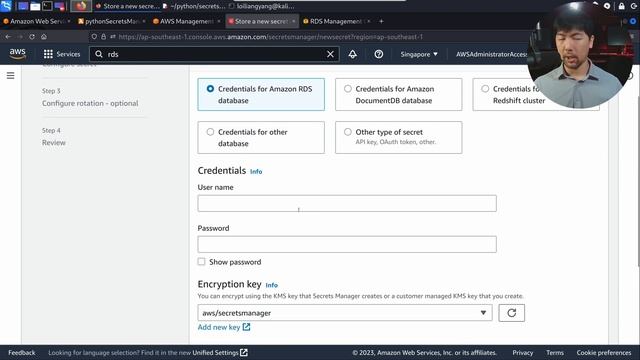
Task: Open the AWS help question mark icon
Action: pos(379,54)
